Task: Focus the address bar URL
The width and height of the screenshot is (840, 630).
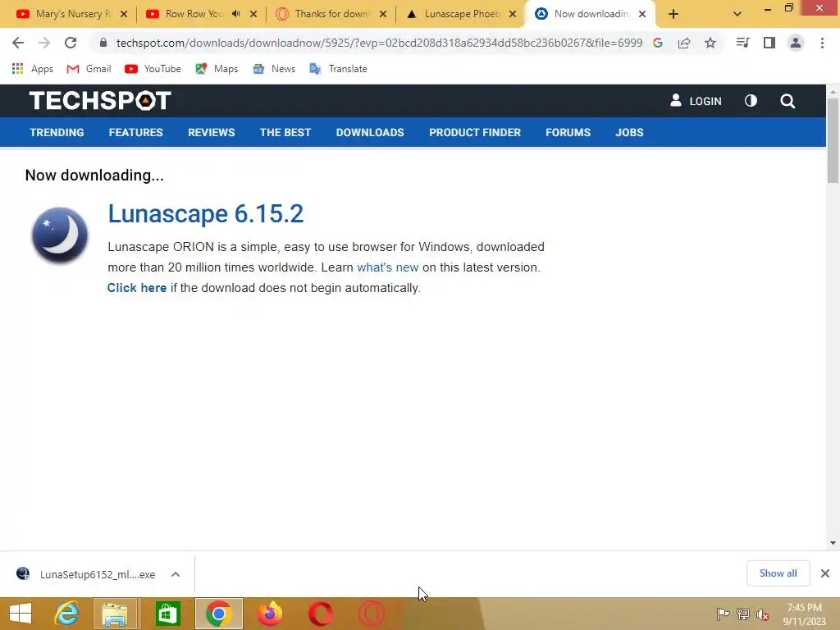Action: (x=379, y=43)
